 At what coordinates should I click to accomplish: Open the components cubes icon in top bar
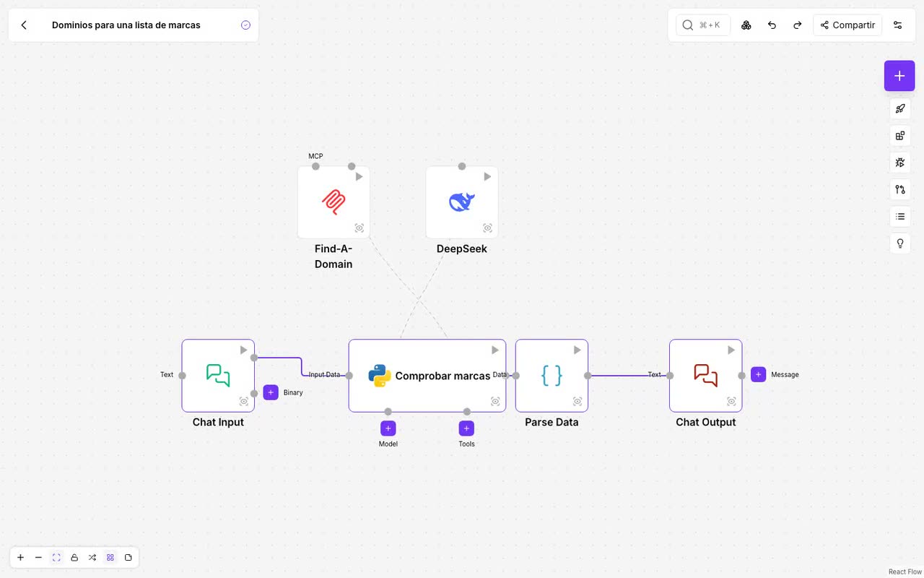746,25
